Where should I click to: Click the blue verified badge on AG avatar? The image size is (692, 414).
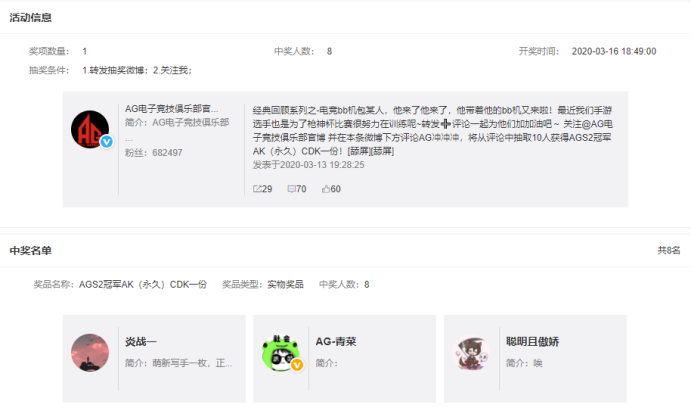click(106, 142)
